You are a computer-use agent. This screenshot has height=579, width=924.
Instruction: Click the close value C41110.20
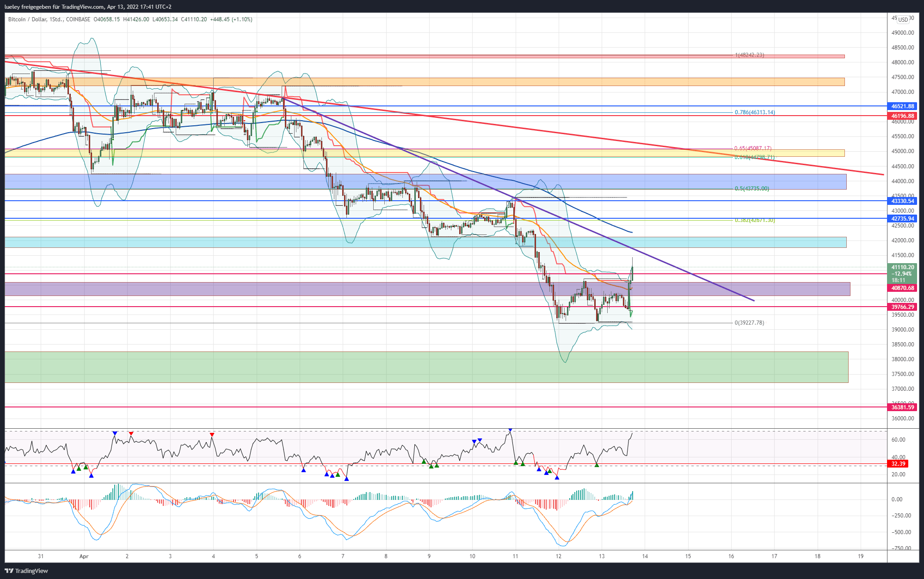pyautogui.click(x=194, y=19)
